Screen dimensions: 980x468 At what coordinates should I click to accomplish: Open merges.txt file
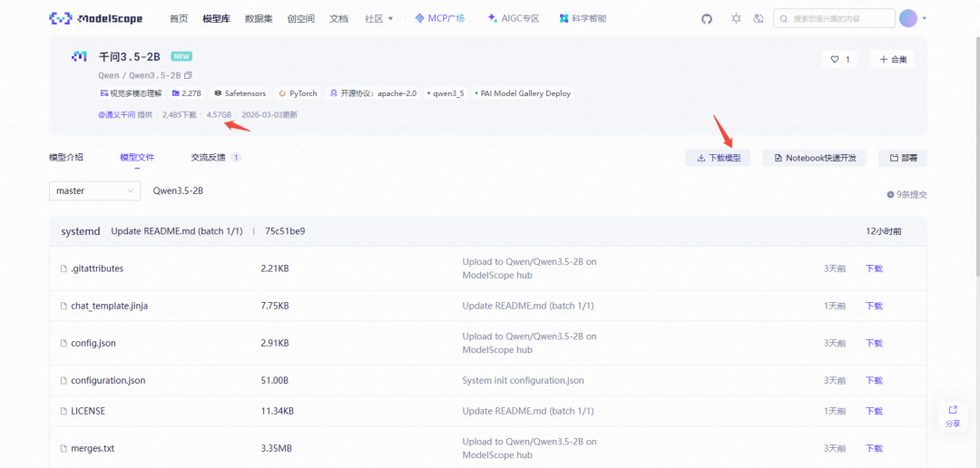coord(93,448)
